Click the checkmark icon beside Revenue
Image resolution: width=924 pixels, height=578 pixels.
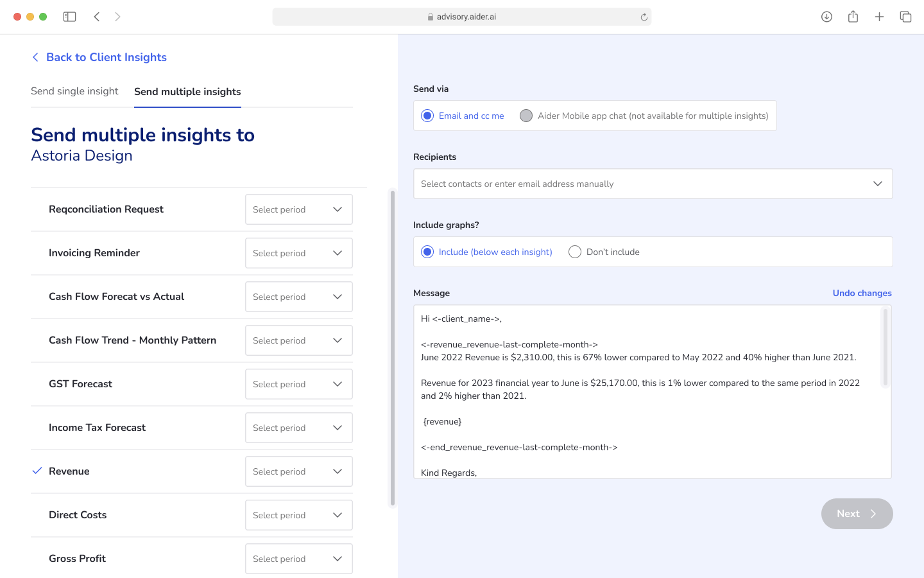(x=37, y=471)
